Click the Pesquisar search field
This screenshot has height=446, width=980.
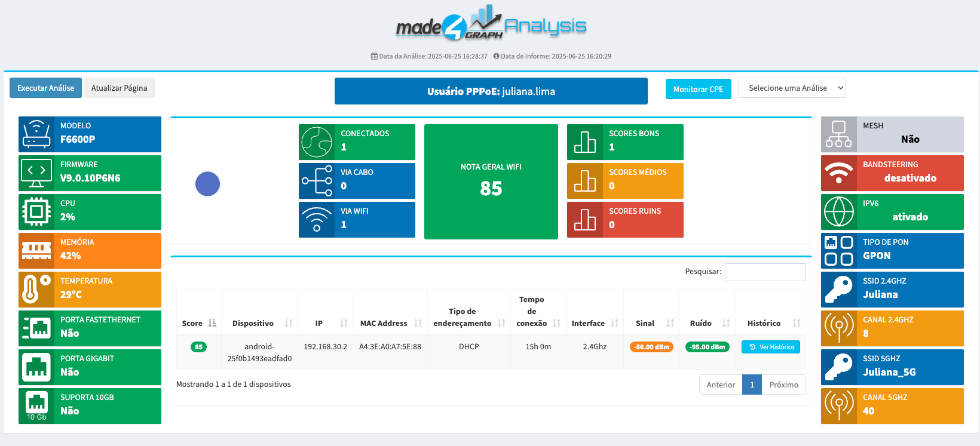pyautogui.click(x=765, y=272)
